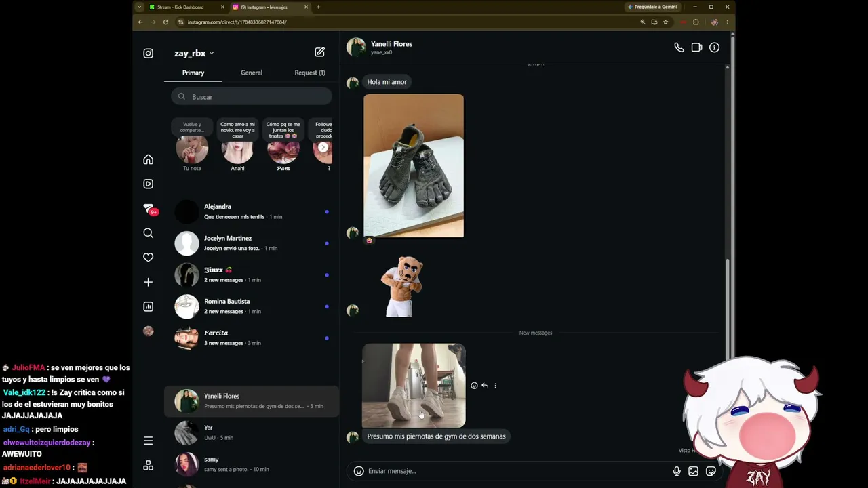Open a new browser tab
The width and height of the screenshot is (868, 488).
coord(318,7)
